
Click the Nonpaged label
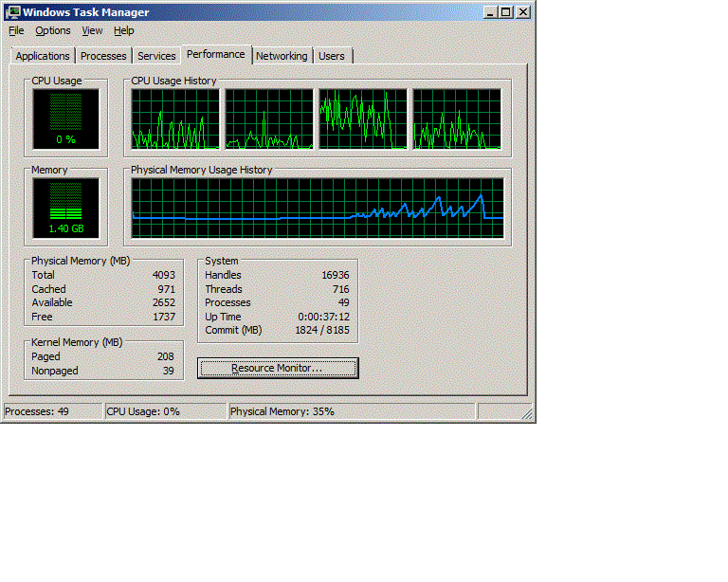(x=55, y=371)
